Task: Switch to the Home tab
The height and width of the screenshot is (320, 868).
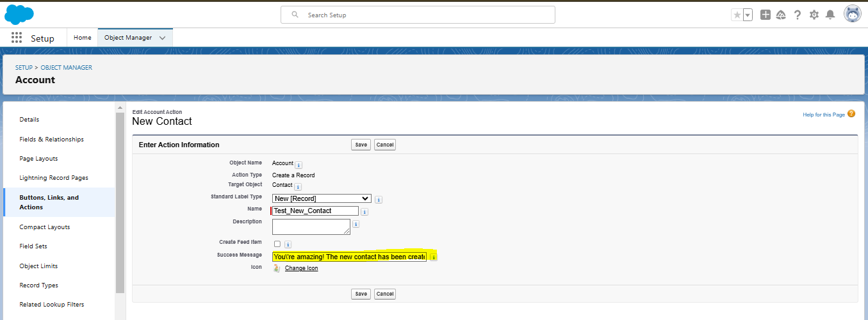Action: 82,38
